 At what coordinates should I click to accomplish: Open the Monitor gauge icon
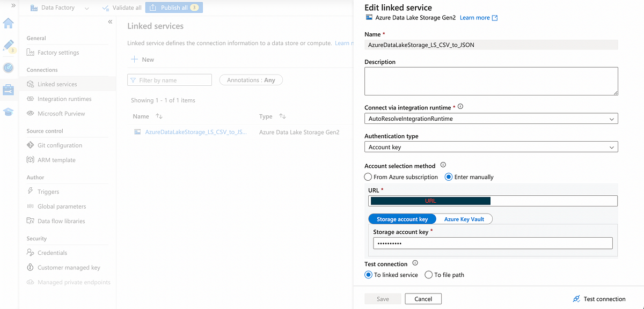tap(9, 68)
